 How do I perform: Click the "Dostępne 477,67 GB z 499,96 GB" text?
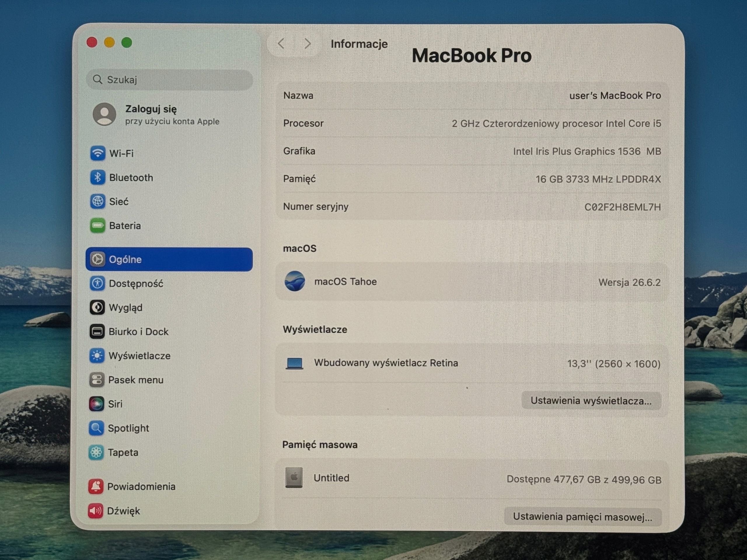tap(584, 479)
